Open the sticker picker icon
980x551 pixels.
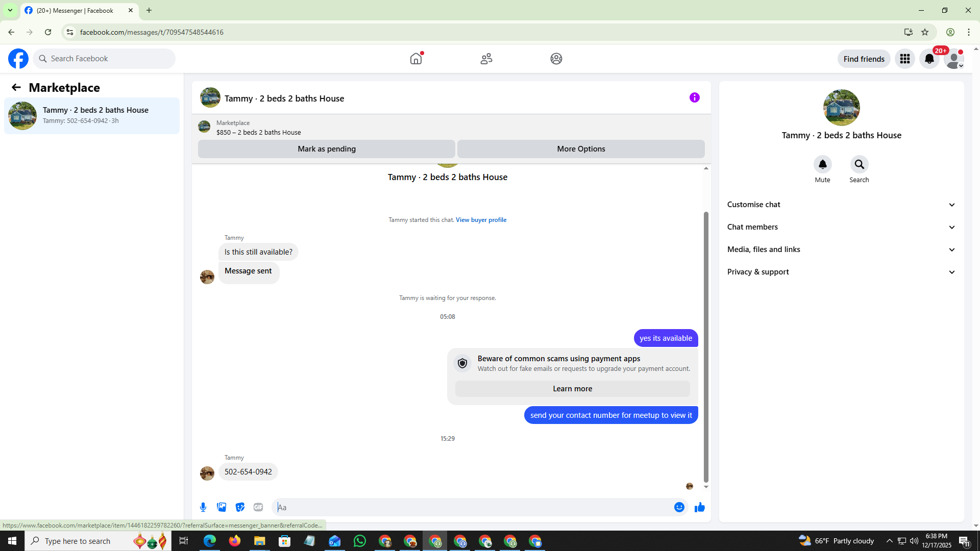(240, 507)
